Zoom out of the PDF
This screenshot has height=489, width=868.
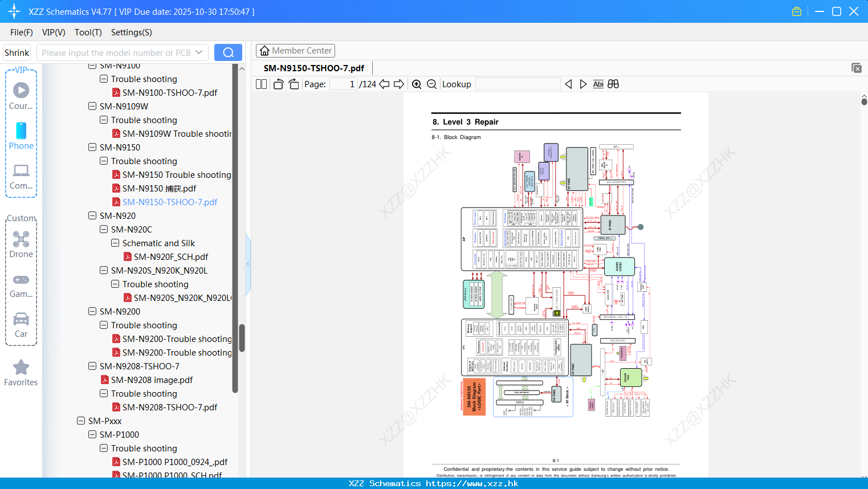[432, 84]
